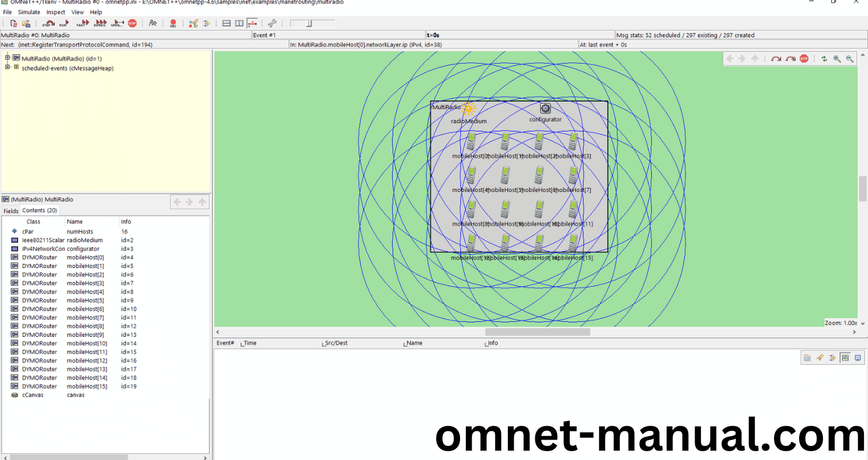Switch to the Fields tab
Screen dimensions: 868x460
tap(11, 211)
